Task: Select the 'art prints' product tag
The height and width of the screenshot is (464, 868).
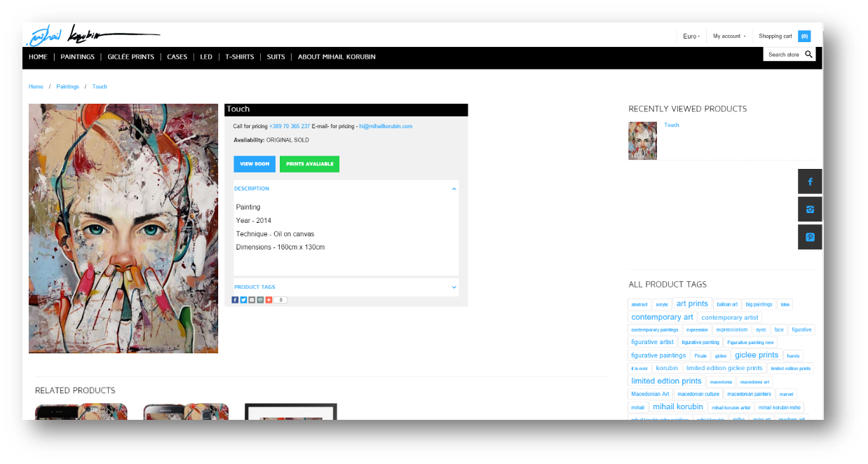Action: click(x=692, y=304)
